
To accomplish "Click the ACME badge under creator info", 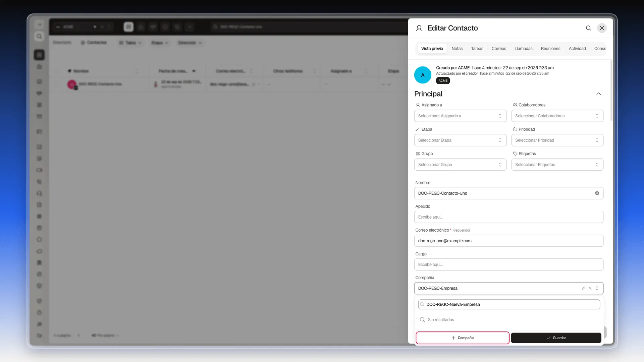I will pyautogui.click(x=443, y=81).
